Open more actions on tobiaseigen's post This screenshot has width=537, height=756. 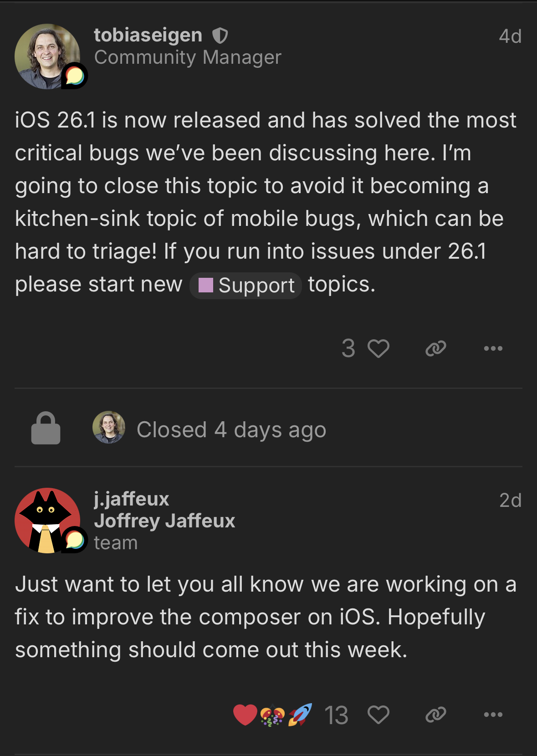click(493, 349)
